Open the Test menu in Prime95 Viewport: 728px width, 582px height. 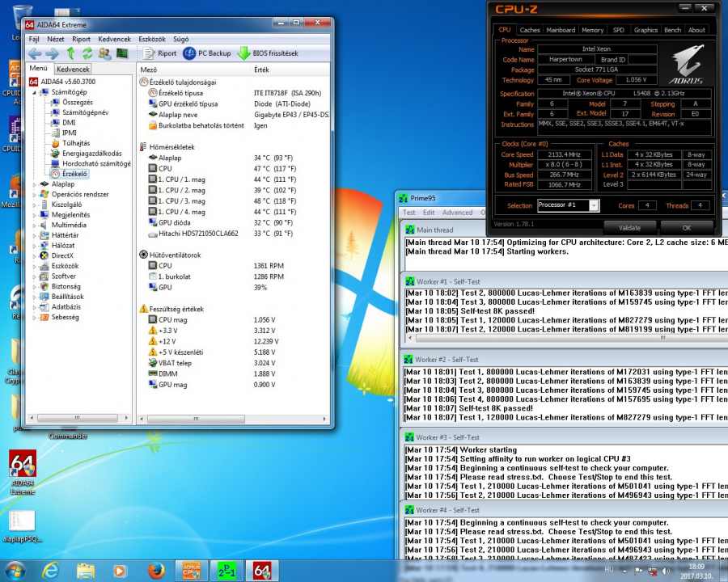[x=409, y=213]
